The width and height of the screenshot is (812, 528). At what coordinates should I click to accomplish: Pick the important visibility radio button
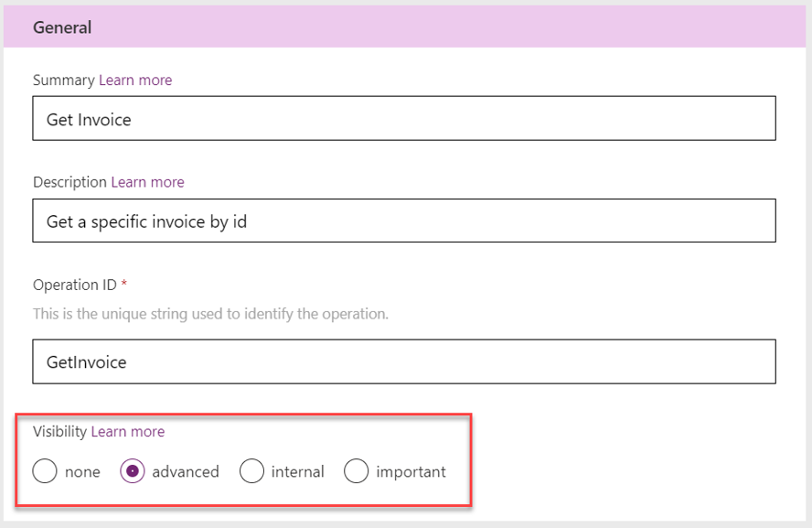click(357, 471)
